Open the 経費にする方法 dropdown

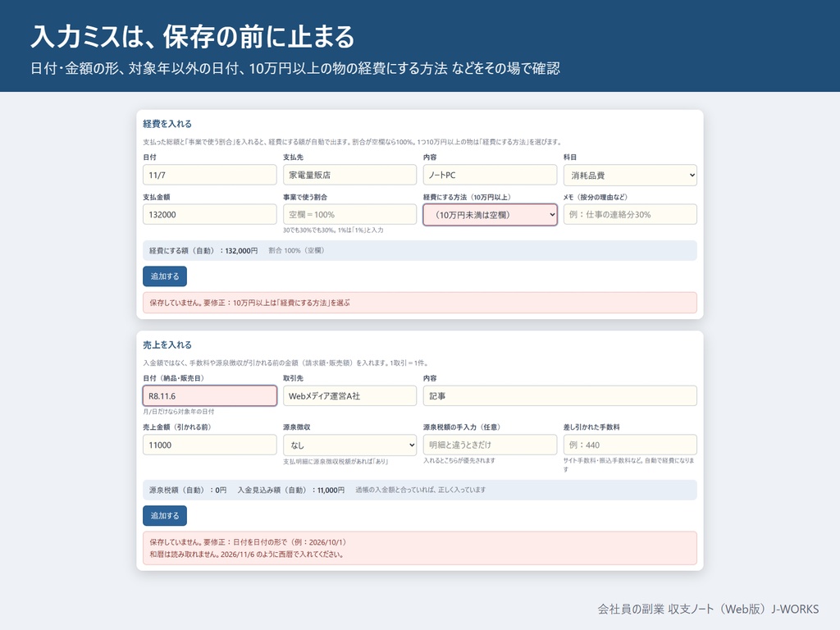[491, 215]
